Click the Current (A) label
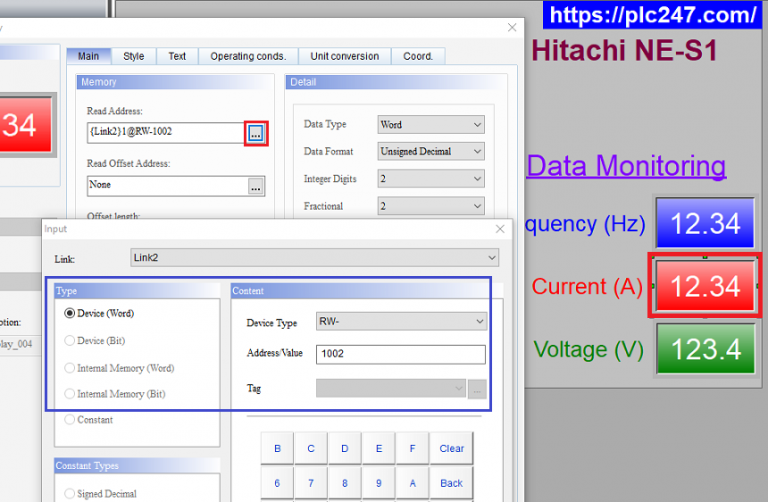Image resolution: width=768 pixels, height=502 pixels. pyautogui.click(x=587, y=287)
